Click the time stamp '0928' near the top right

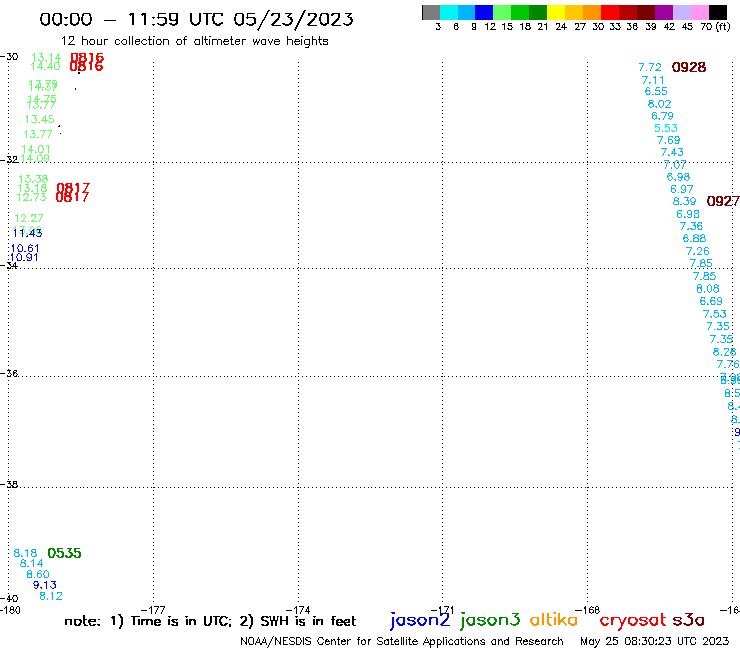(689, 68)
